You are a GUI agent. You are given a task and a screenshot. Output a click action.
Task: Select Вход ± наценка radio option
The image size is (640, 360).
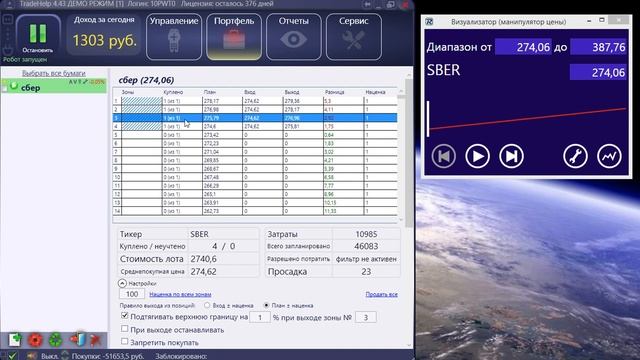click(207, 305)
